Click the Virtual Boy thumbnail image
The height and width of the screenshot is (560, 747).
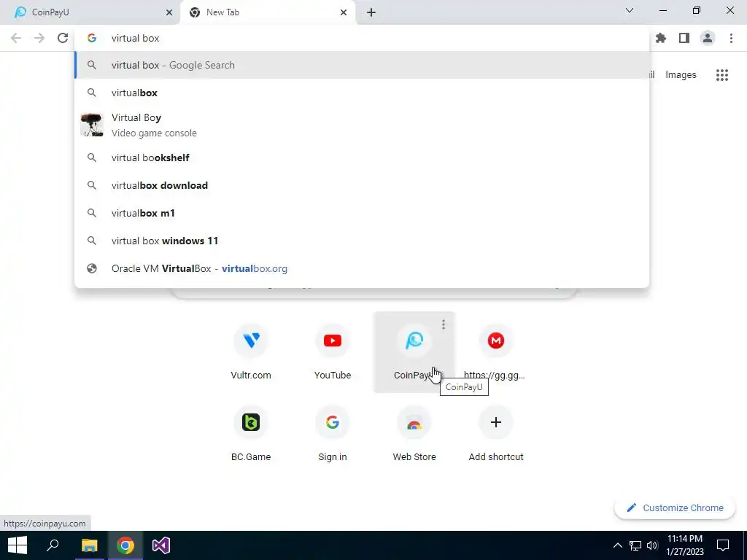(91, 125)
